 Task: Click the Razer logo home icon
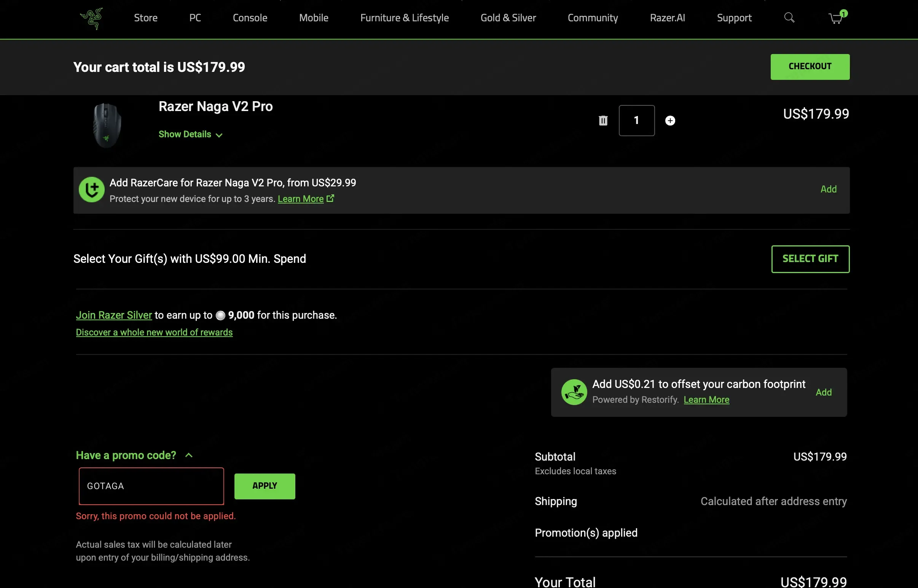pyautogui.click(x=91, y=18)
